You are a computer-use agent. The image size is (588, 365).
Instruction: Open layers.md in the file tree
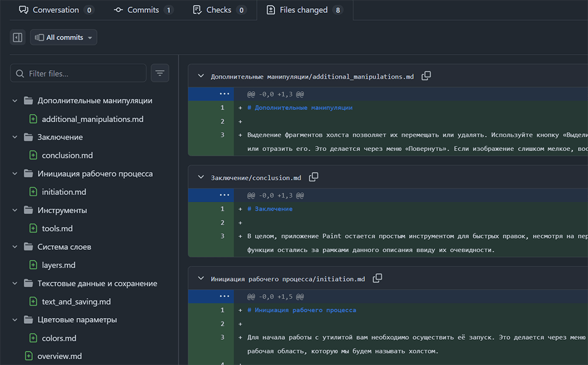point(58,265)
